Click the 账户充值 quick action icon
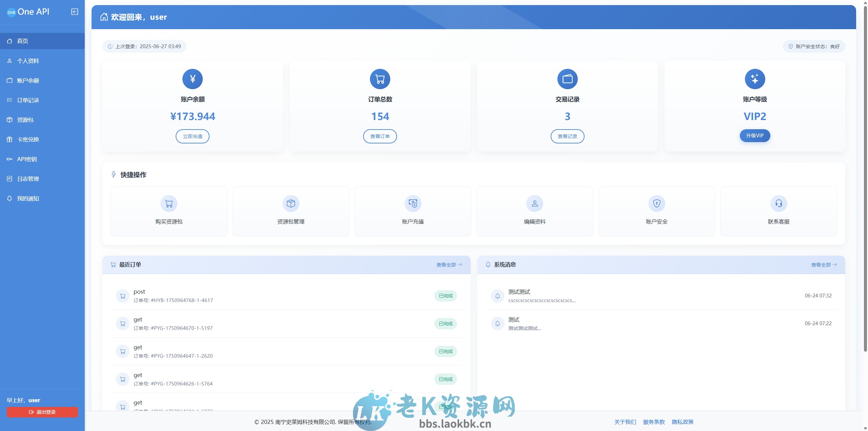The image size is (868, 431). pos(413,203)
